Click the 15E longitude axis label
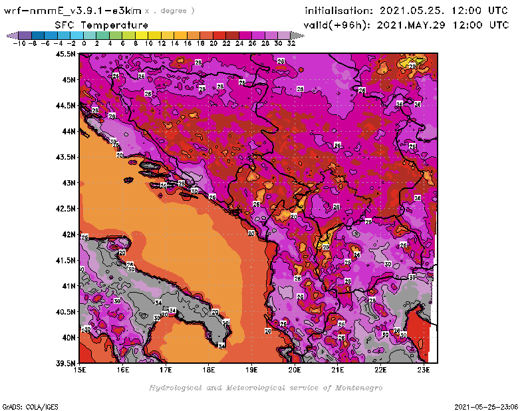The width and height of the screenshot is (532, 411). pyautogui.click(x=80, y=369)
